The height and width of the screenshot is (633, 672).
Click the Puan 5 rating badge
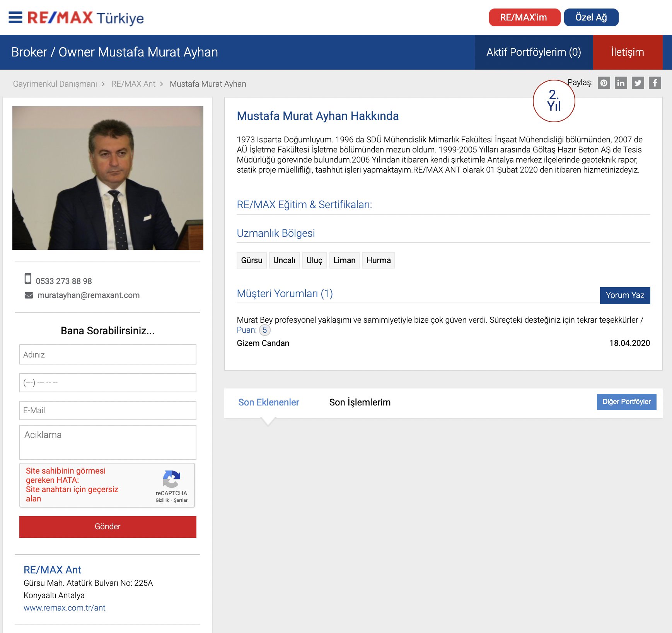[x=264, y=330]
